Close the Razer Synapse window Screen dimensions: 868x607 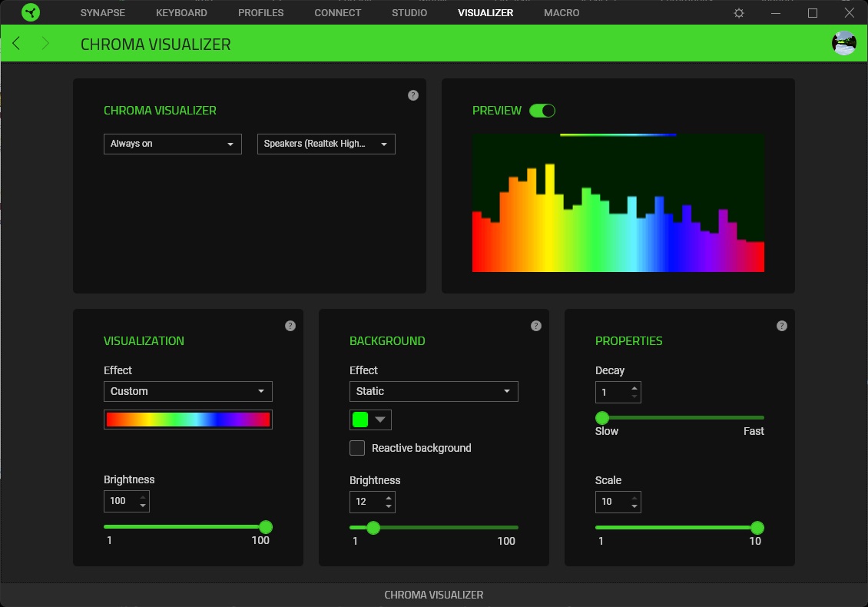pyautogui.click(x=849, y=13)
